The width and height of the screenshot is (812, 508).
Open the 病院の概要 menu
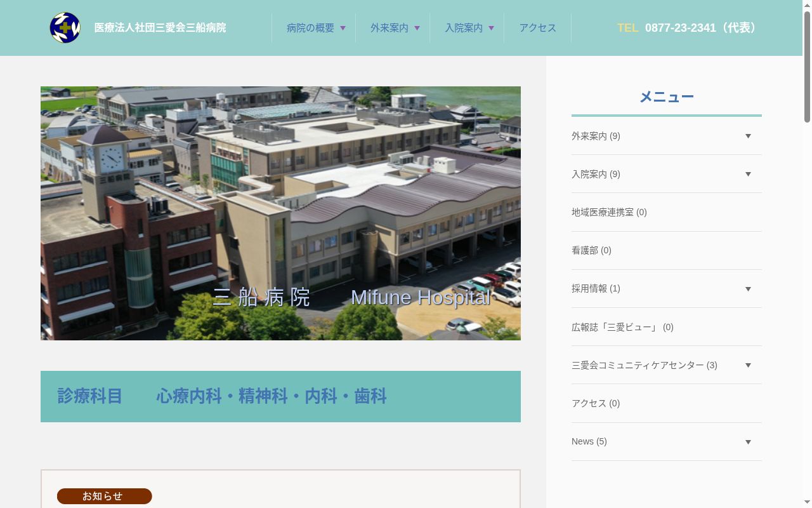click(x=310, y=28)
